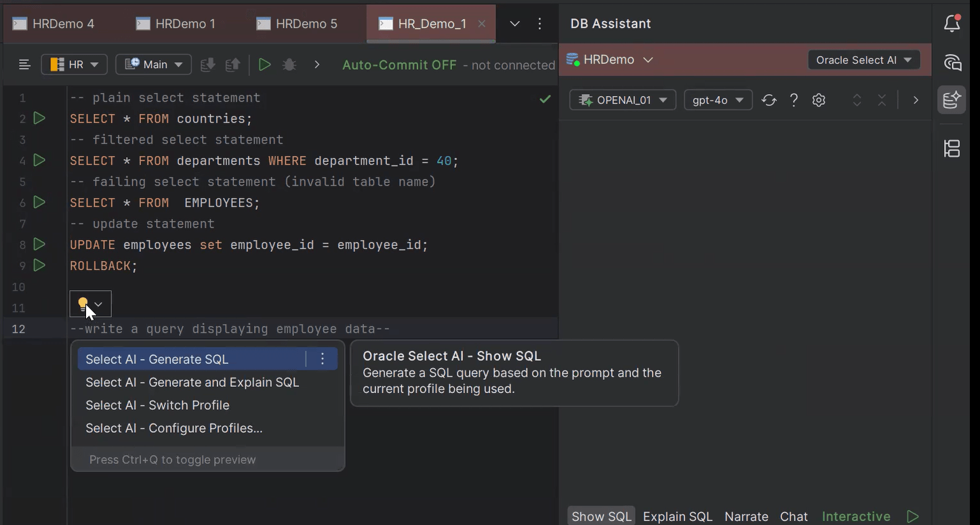980x525 pixels.
Task: Select the Chat mode at the bottom
Action: [793, 516]
